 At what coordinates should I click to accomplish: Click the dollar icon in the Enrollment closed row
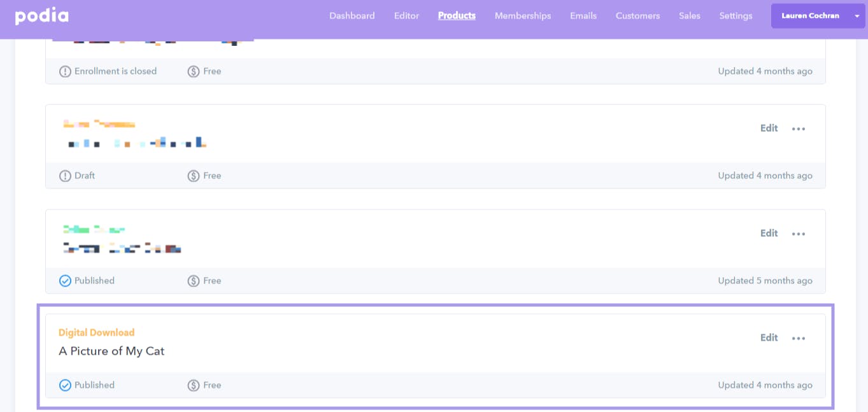click(194, 71)
